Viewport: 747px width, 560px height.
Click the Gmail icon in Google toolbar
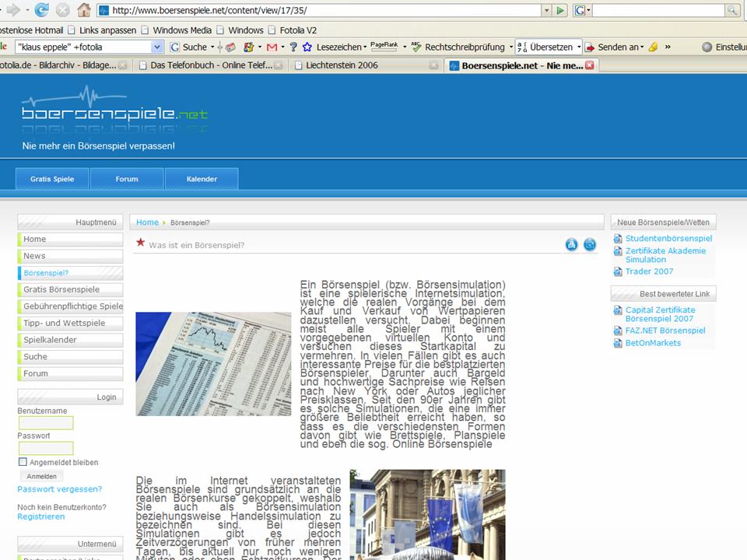271,47
